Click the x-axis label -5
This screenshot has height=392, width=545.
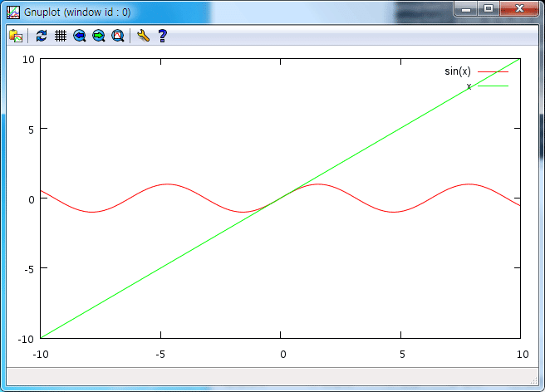[160, 355]
